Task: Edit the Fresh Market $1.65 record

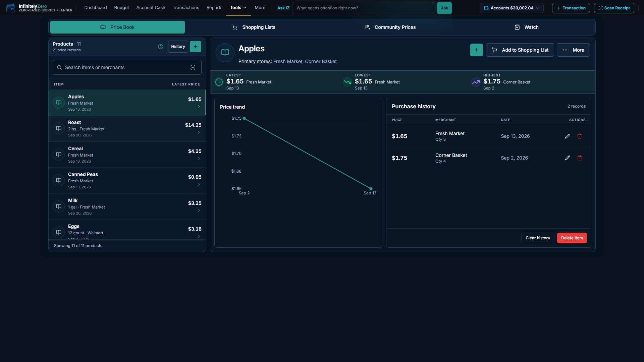Action: click(x=567, y=136)
